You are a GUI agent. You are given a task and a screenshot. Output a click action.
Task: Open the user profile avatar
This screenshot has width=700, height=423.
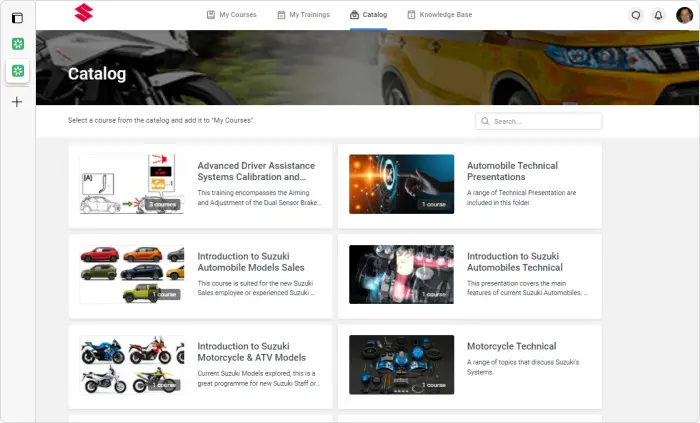(684, 15)
